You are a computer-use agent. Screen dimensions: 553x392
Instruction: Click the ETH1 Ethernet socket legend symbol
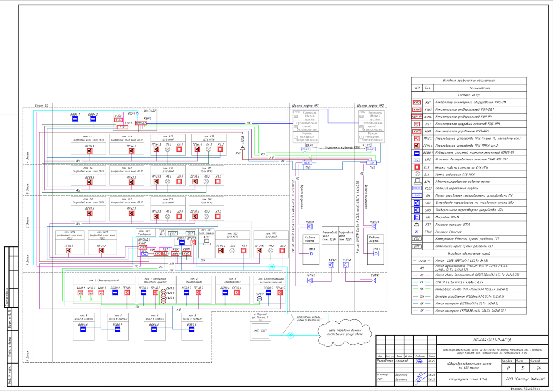tap(417, 232)
